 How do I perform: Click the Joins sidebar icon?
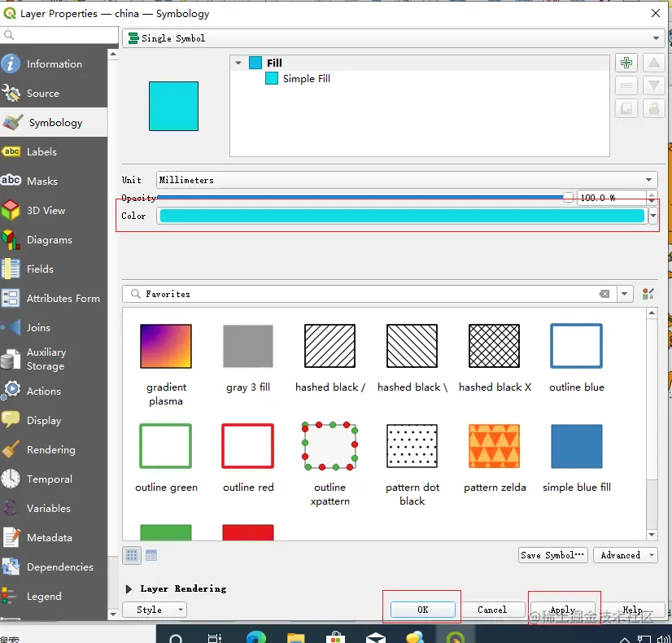coord(11,327)
